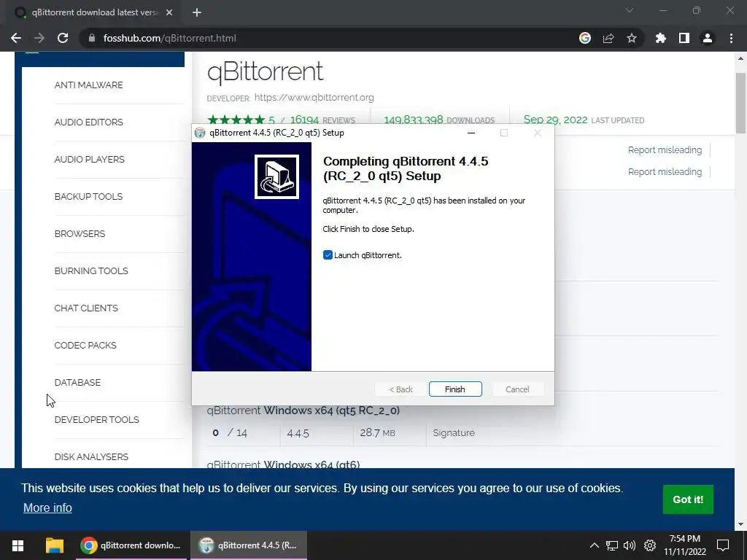This screenshot has width=747, height=560.
Task: Click the Setup installer logo icon
Action: tap(276, 176)
